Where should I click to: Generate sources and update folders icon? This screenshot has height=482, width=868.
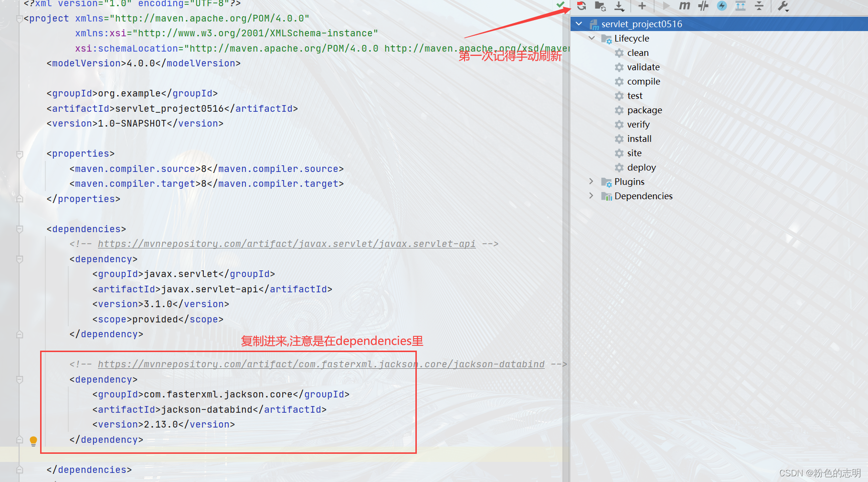pyautogui.click(x=600, y=6)
